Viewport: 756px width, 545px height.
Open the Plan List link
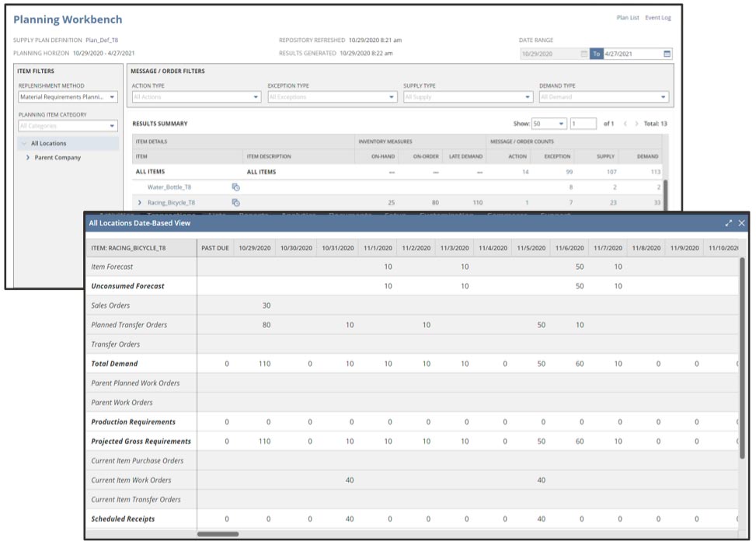627,18
